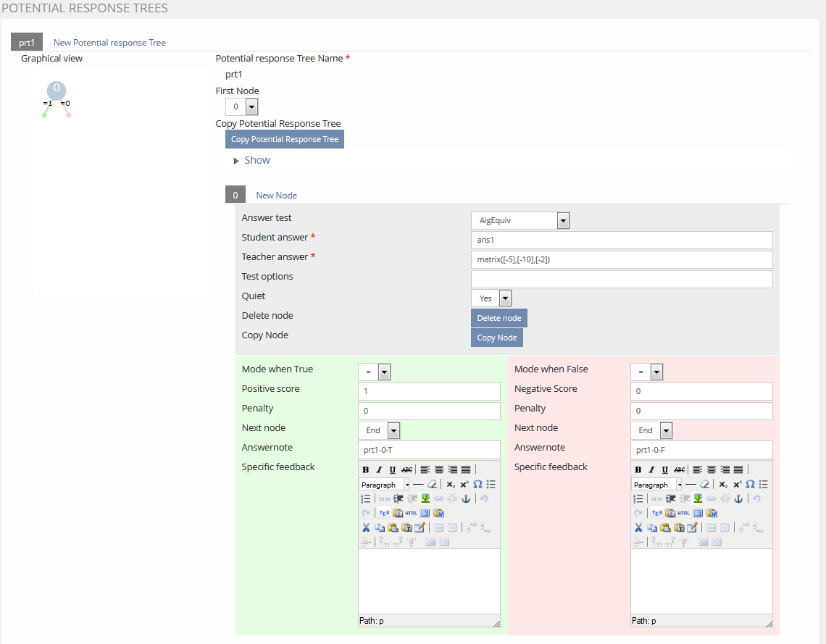Click the Delete node button
The image size is (826, 644).
[x=498, y=318]
